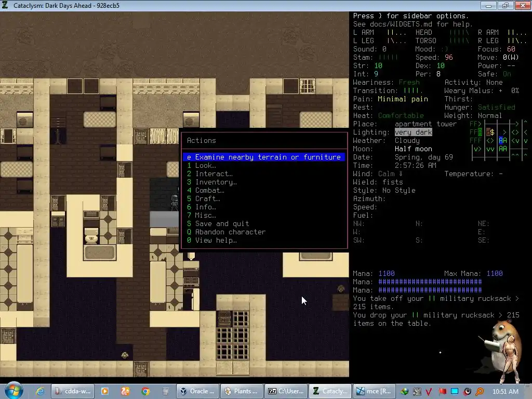Open the Misc... submenu
The height and width of the screenshot is (399, 532).
(202, 216)
